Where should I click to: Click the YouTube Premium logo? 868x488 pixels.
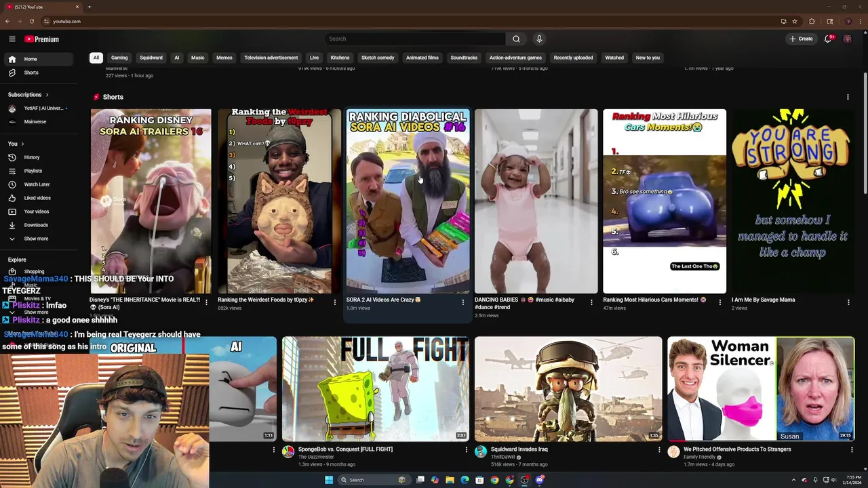tap(42, 39)
